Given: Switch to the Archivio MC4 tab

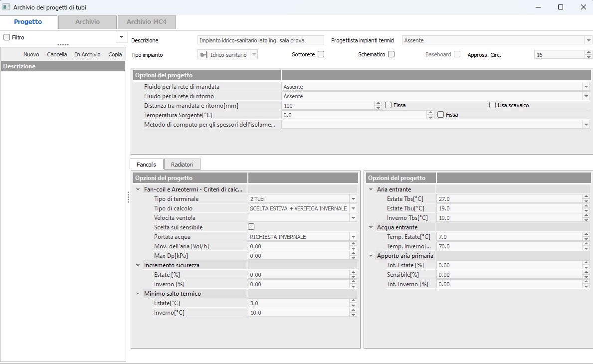Looking at the screenshot, I should pyautogui.click(x=146, y=22).
